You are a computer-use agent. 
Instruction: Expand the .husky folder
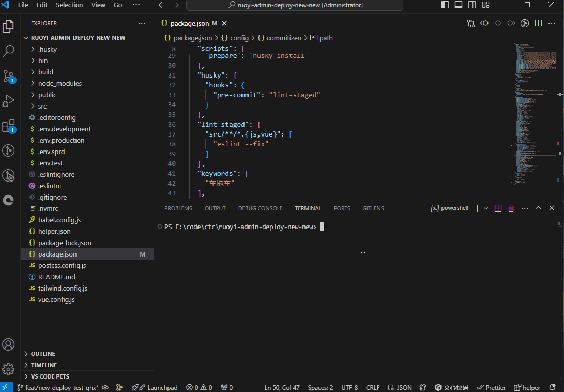click(x=87, y=49)
